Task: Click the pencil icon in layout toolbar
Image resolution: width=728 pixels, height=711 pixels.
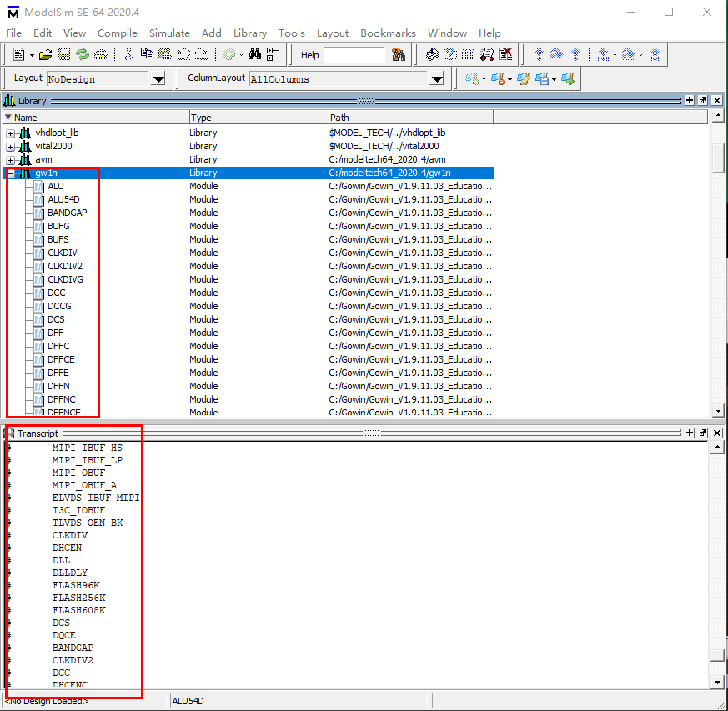Action: click(x=524, y=79)
